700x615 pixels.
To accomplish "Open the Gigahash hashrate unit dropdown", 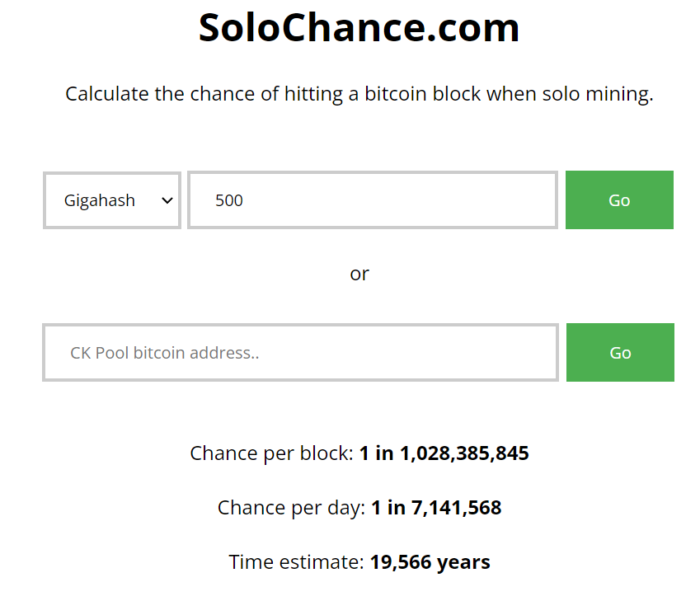I will [x=112, y=200].
